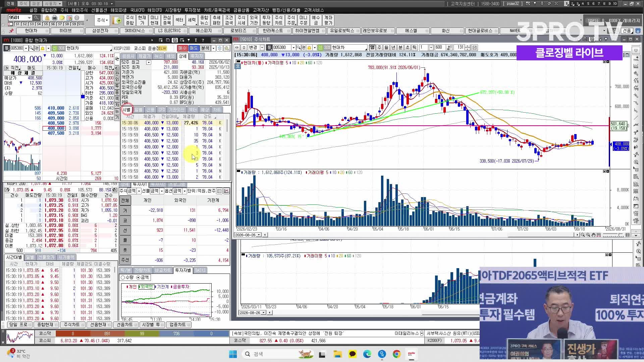Open Chrome from the Windows taskbar
Screen dimensions: 644x362
396,354
